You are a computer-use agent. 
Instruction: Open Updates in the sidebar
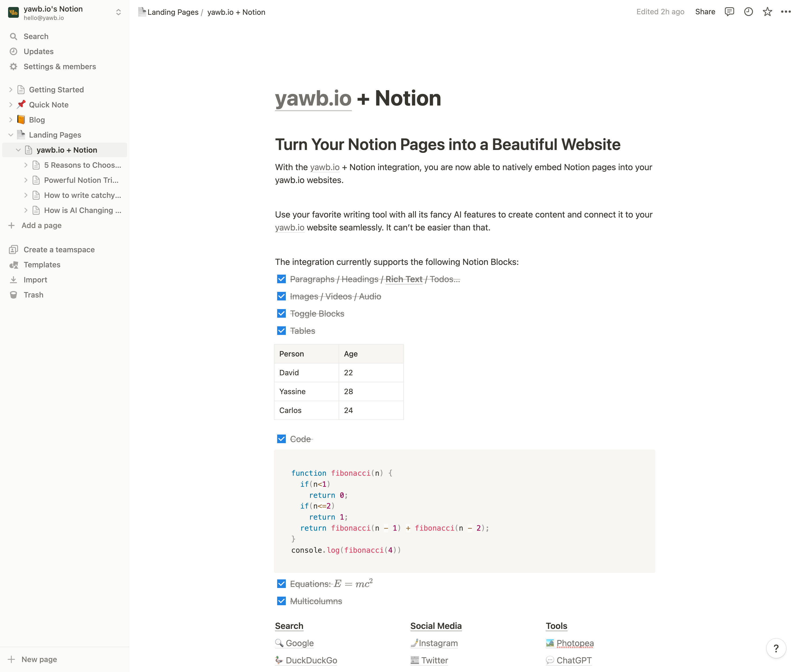[39, 51]
